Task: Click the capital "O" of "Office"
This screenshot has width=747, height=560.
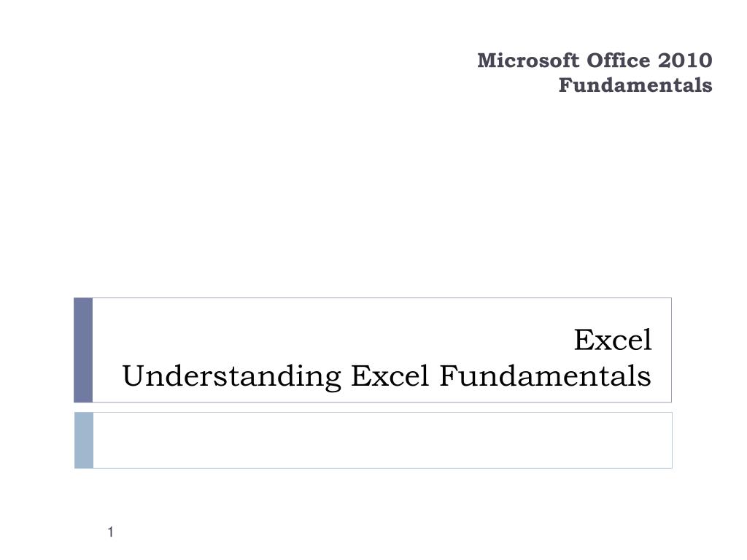Action: click(x=595, y=61)
